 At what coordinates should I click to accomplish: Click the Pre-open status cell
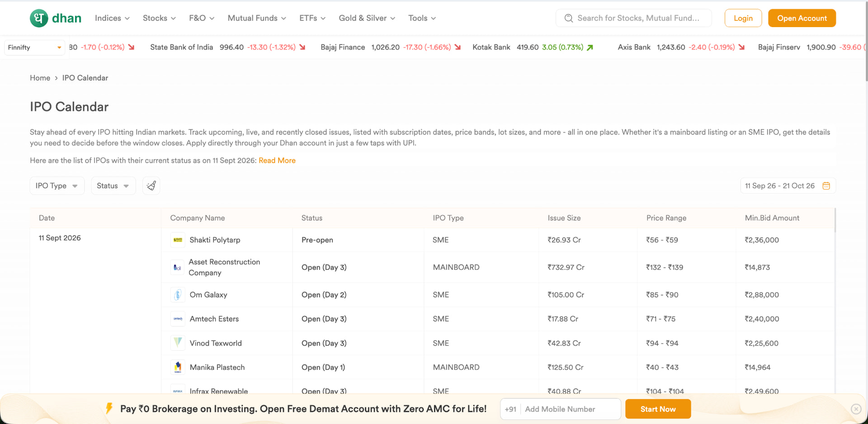tap(317, 240)
